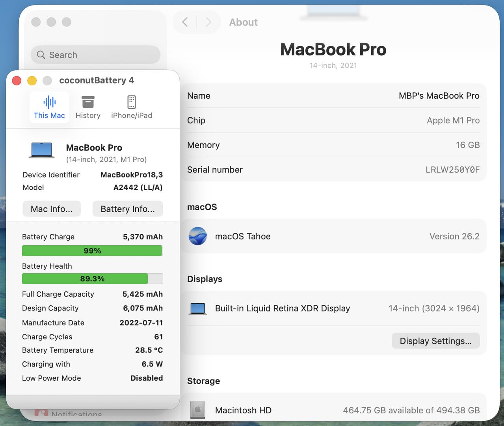Select the This Mac waveform tab icon
The image size is (504, 426).
click(49, 103)
